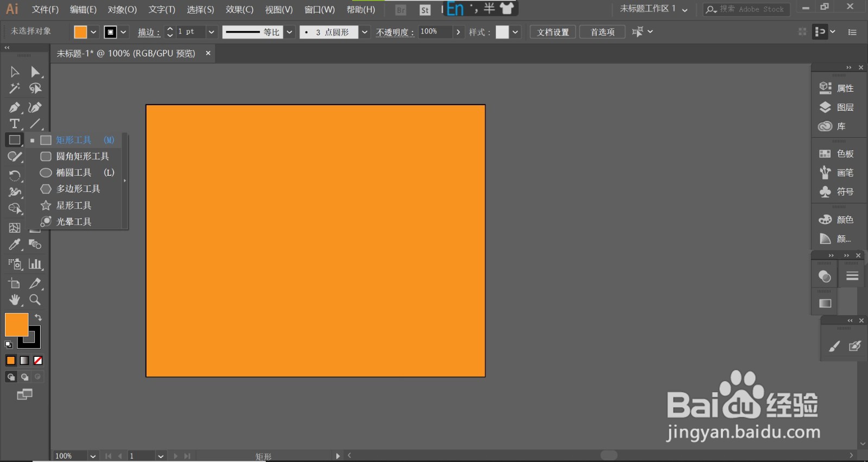Screen dimensions: 868x462
Task: Close the 未标题-1 document tab
Action: pos(208,53)
